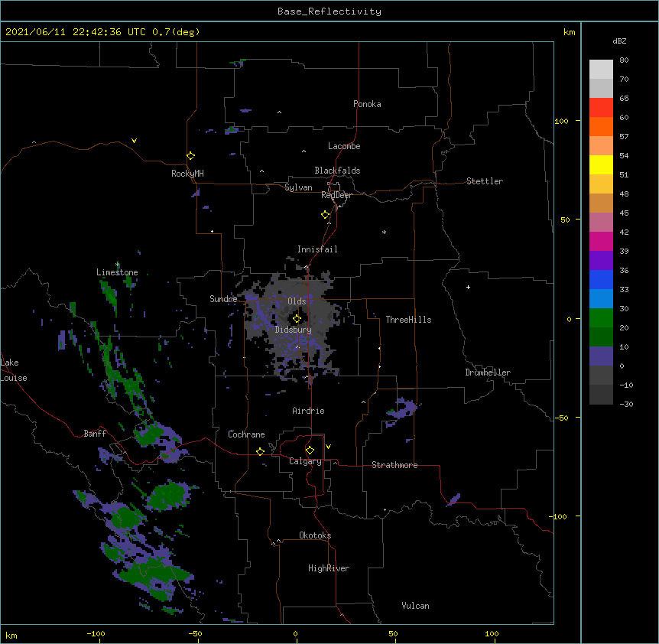
Task: Select the green 30 dBZ legend swatch
Action: (601, 318)
